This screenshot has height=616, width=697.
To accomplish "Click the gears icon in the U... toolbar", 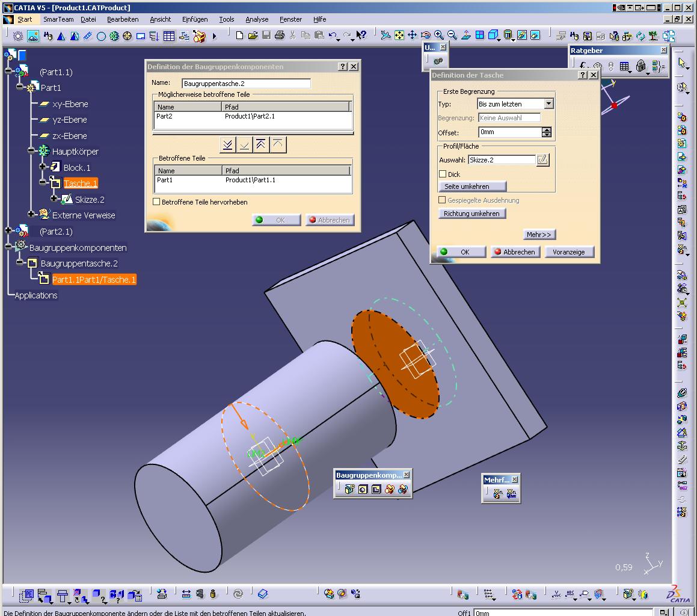I will [438, 61].
